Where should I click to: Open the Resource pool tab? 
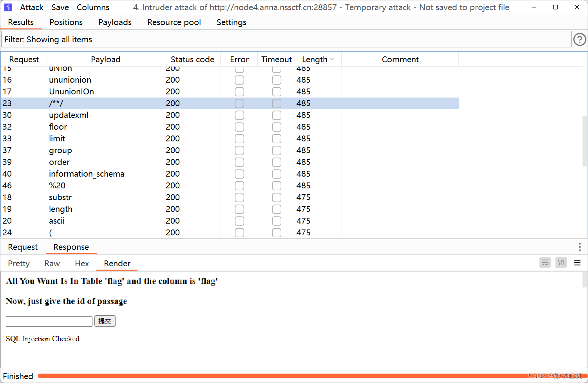point(174,22)
